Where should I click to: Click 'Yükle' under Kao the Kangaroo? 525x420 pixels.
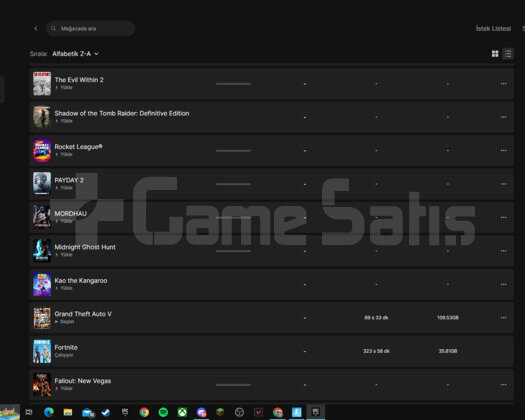click(x=64, y=288)
